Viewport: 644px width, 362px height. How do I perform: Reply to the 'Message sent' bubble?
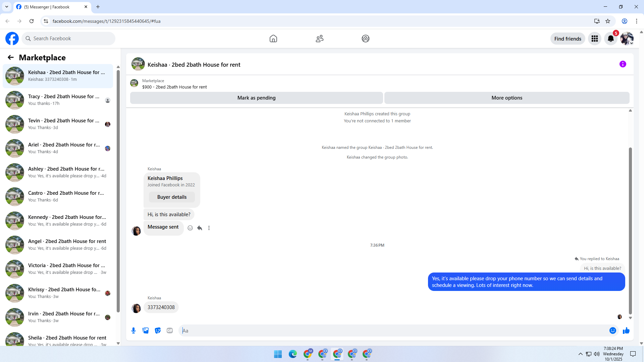[200, 228]
